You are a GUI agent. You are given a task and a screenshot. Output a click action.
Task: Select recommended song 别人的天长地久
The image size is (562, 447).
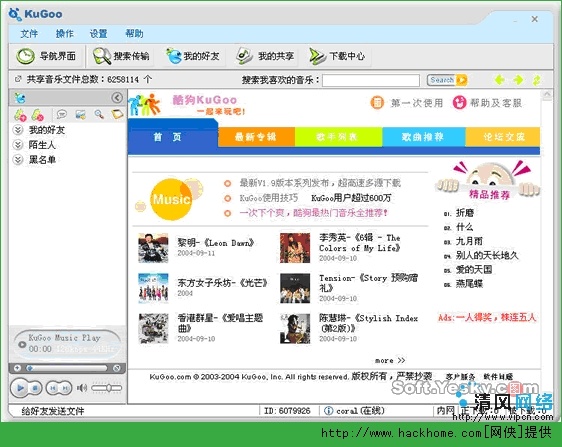point(487,255)
